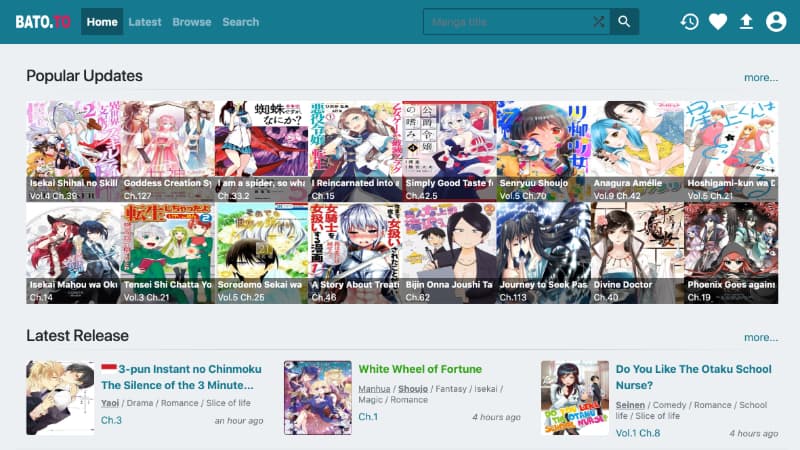
Task: Click Otaku School Nurse cover image
Action: [x=575, y=398]
